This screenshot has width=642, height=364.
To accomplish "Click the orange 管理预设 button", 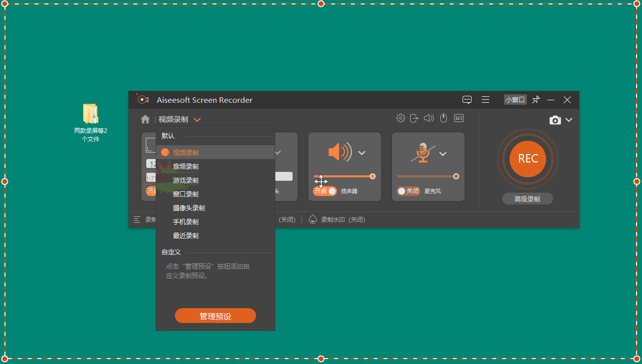I will [215, 316].
